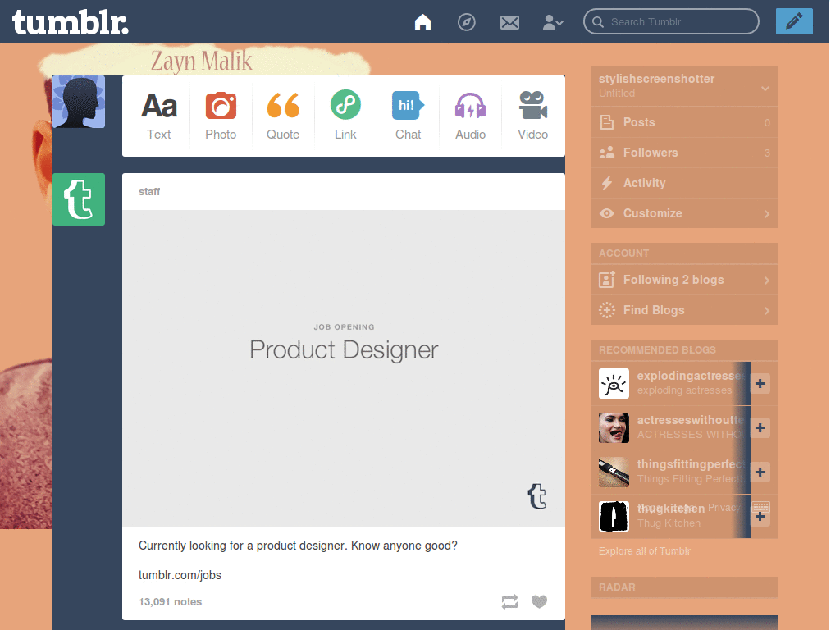Open your profile silhouette avatar

(79, 102)
